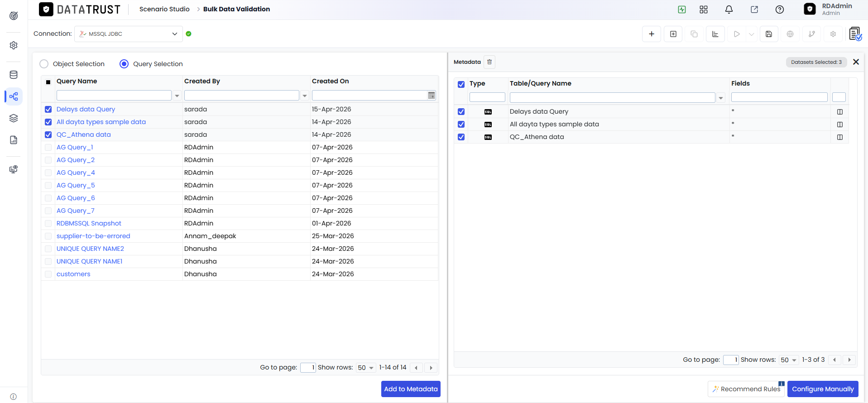
Task: Close the Metadata panel
Action: (x=856, y=62)
